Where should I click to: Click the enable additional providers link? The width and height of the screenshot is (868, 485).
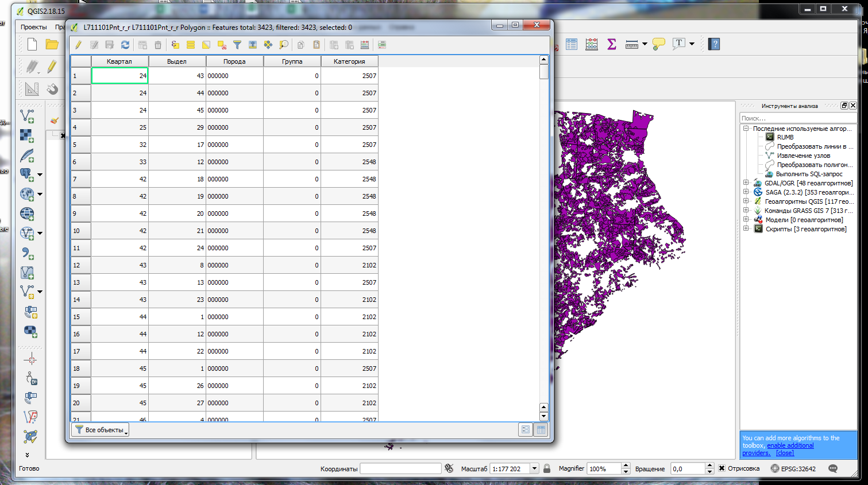[x=790, y=445]
